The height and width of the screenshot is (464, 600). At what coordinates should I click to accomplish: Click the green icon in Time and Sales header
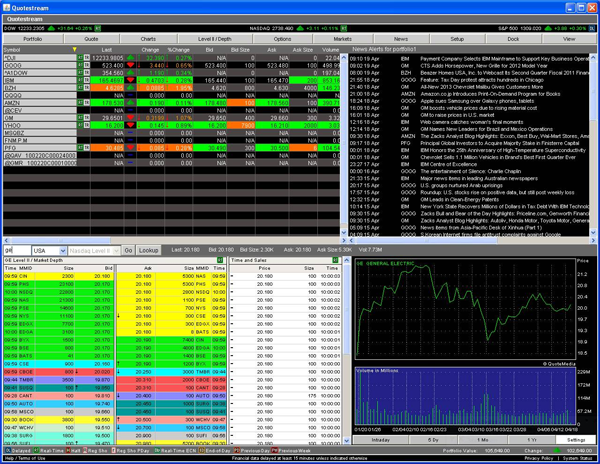335,260
